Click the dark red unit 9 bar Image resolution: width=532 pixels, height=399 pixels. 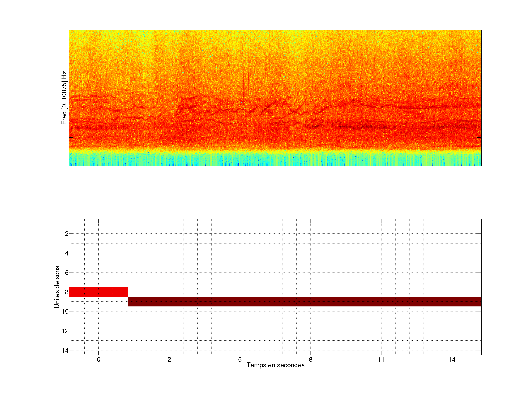[x=304, y=301]
